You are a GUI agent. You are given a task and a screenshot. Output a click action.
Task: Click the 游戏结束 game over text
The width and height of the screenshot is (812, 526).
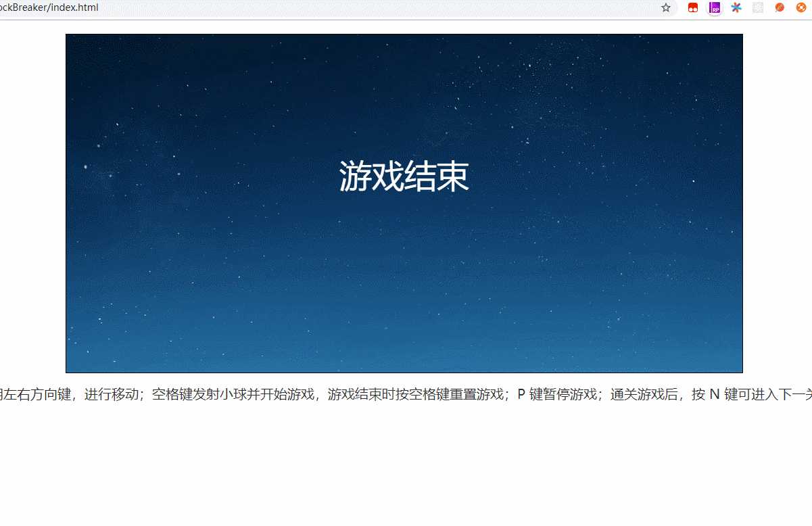(x=404, y=177)
